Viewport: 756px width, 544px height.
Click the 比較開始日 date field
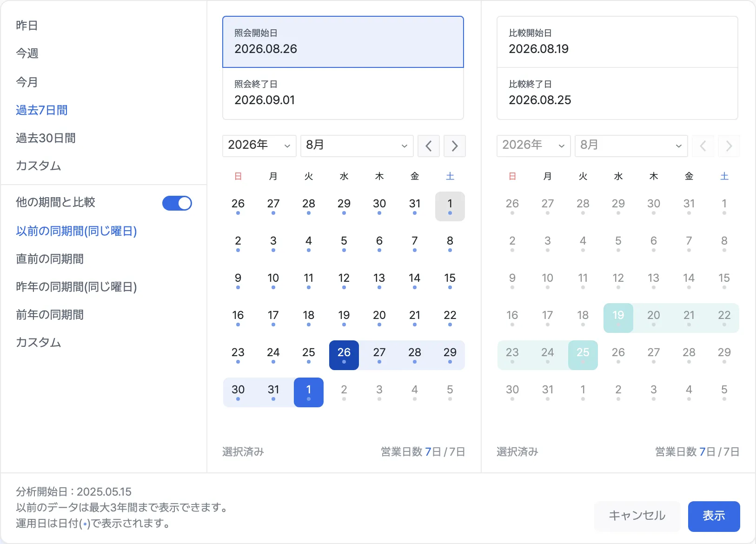[x=617, y=42]
